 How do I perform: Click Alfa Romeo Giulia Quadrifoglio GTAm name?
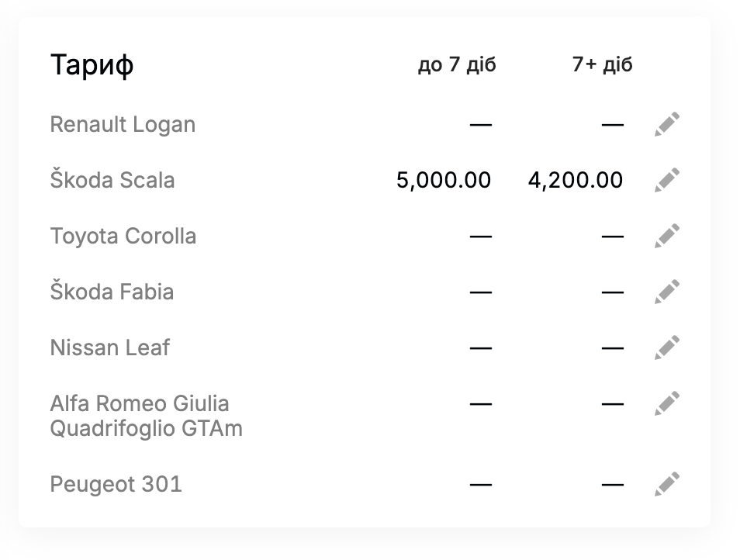(x=147, y=416)
